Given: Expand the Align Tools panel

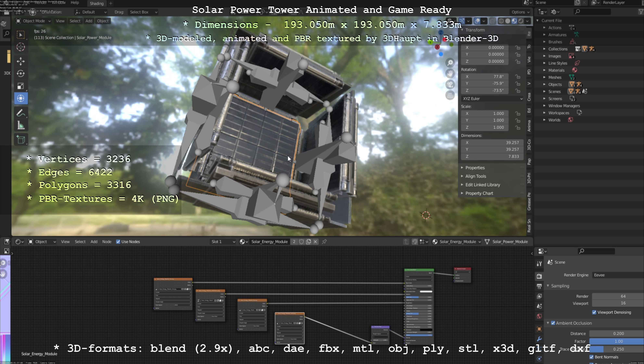Looking at the screenshot, I should click(x=476, y=176).
